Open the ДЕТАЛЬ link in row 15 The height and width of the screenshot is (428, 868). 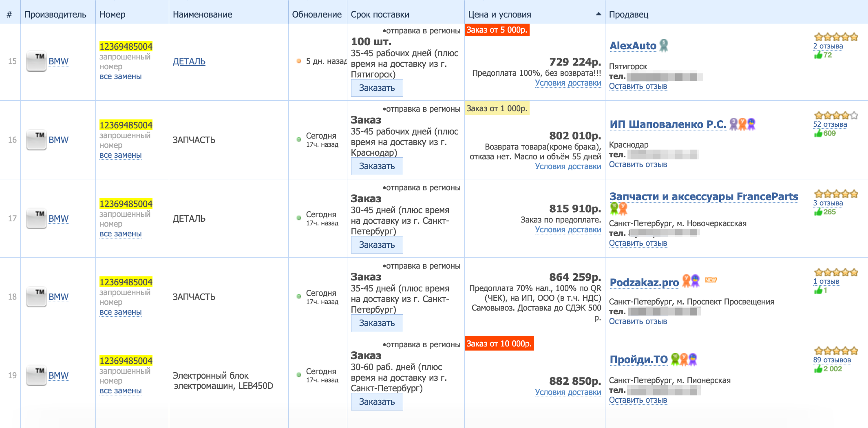pos(189,62)
